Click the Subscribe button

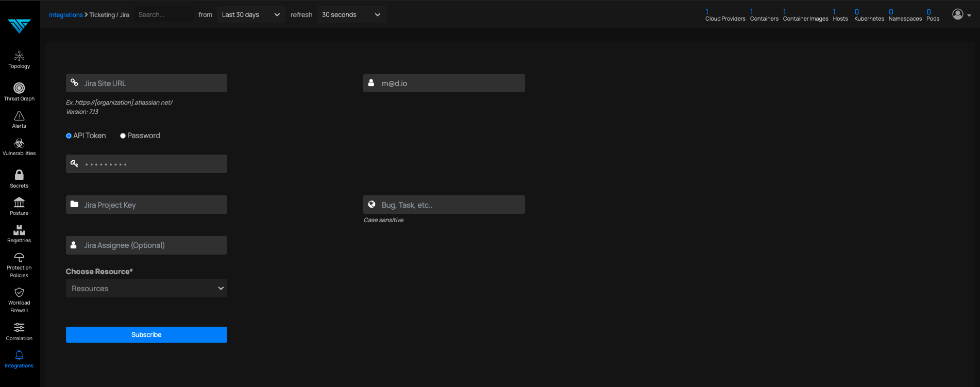coord(146,334)
